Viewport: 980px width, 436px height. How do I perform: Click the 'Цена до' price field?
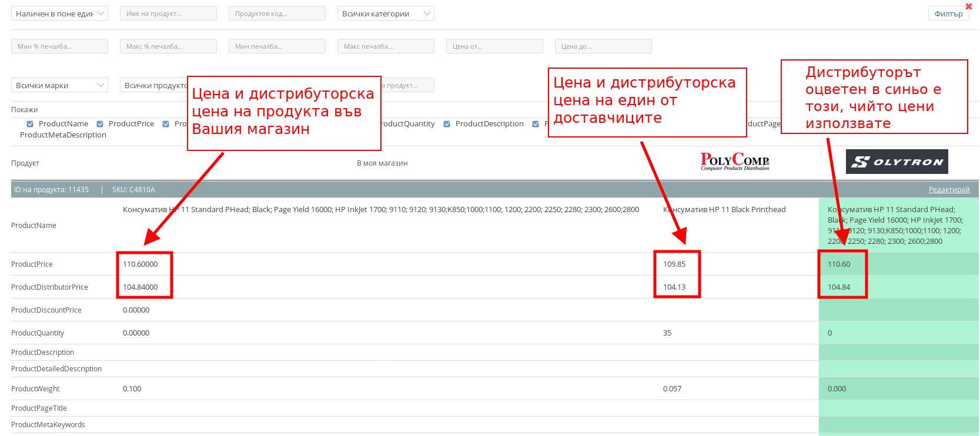tap(603, 46)
